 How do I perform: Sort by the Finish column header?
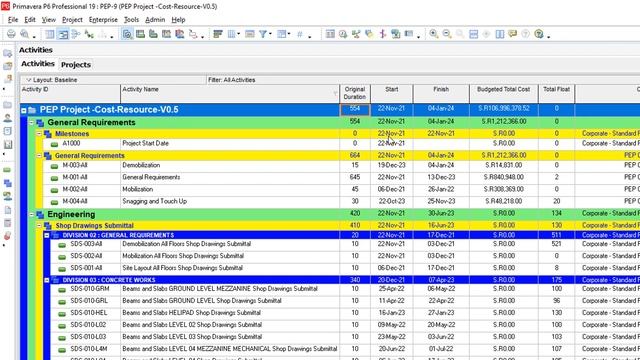[x=441, y=93]
